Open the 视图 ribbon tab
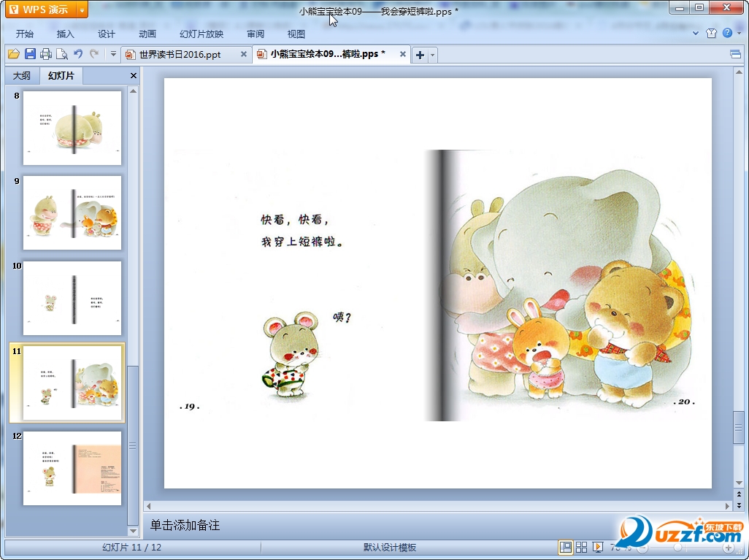This screenshot has width=749, height=560. point(296,34)
